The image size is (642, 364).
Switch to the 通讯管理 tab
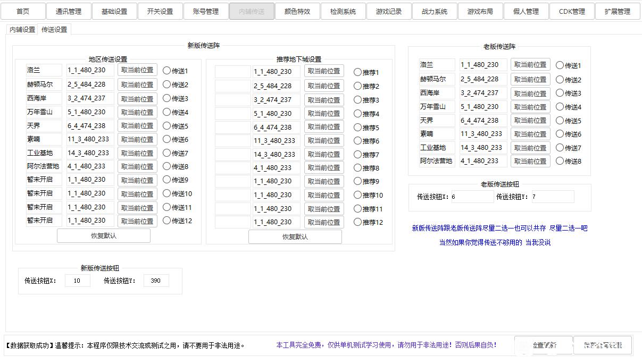68,11
